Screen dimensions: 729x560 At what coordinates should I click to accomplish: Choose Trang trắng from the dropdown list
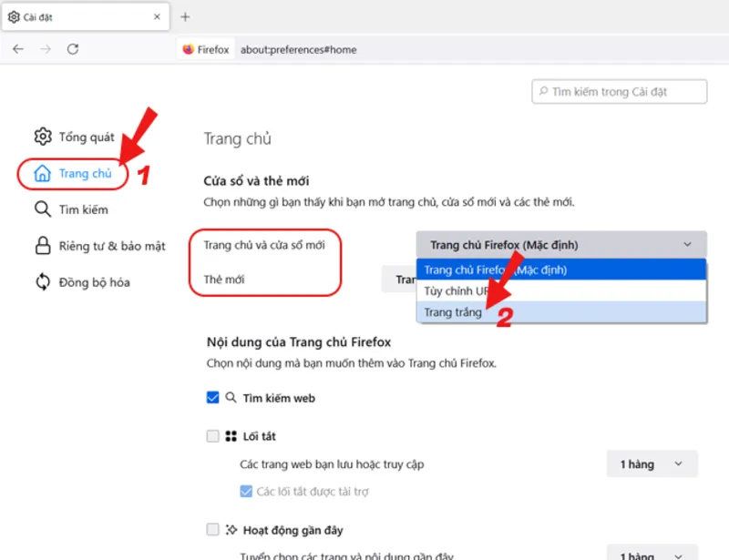point(561,312)
